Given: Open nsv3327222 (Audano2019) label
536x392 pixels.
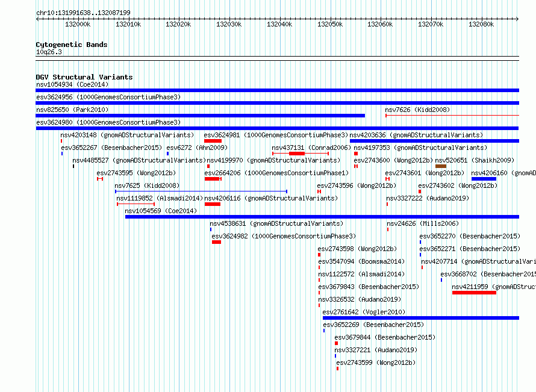Looking at the screenshot, I should tap(428, 198).
